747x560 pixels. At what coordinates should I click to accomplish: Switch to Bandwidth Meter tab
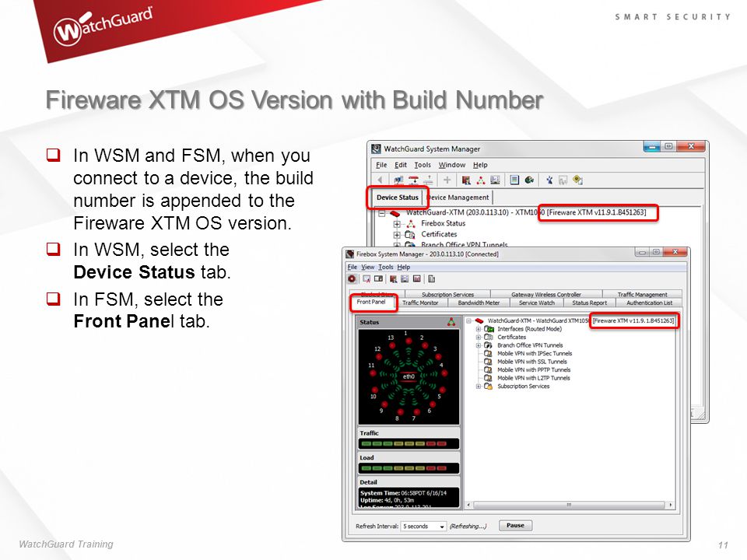tap(479, 303)
